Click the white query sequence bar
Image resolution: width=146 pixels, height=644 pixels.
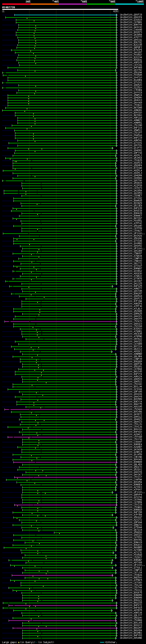60,10
